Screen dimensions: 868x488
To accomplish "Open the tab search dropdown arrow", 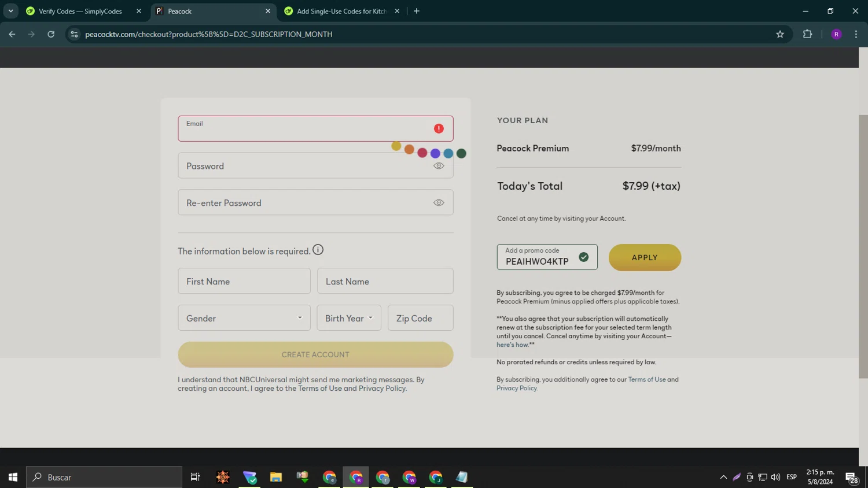I will tap(10, 11).
